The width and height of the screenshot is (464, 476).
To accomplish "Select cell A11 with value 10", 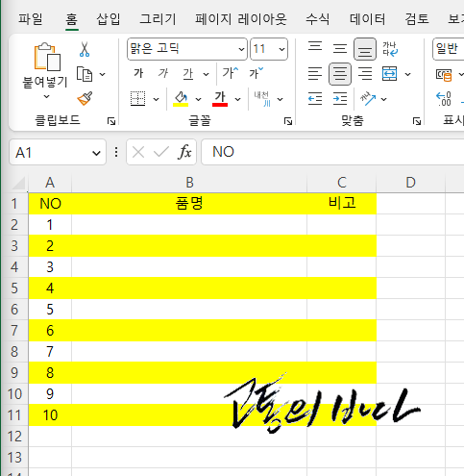I will pyautogui.click(x=50, y=415).
